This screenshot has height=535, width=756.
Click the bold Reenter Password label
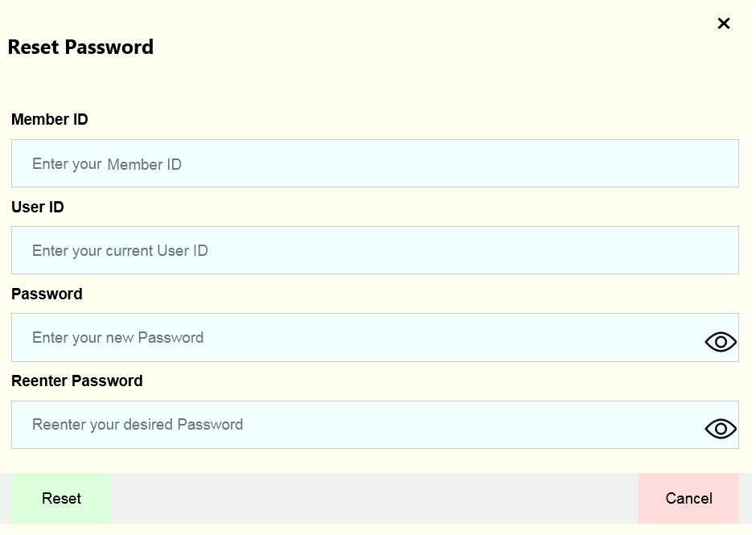pos(77,381)
